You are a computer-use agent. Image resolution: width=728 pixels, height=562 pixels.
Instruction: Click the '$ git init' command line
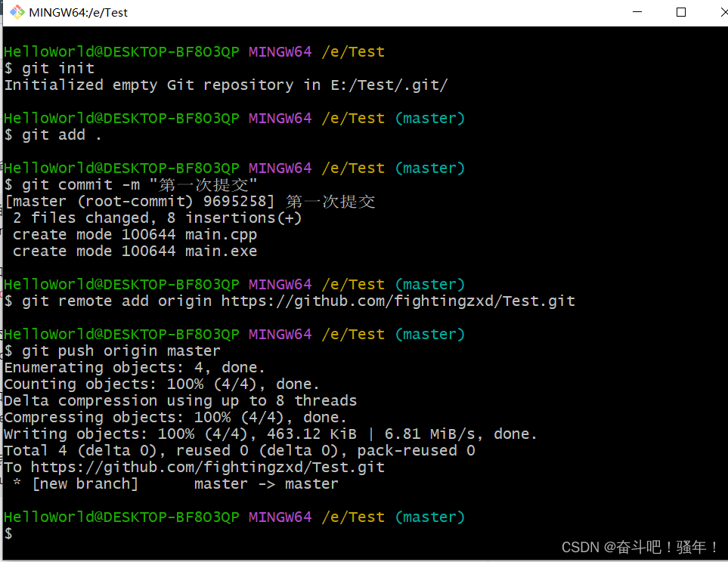click(49, 69)
